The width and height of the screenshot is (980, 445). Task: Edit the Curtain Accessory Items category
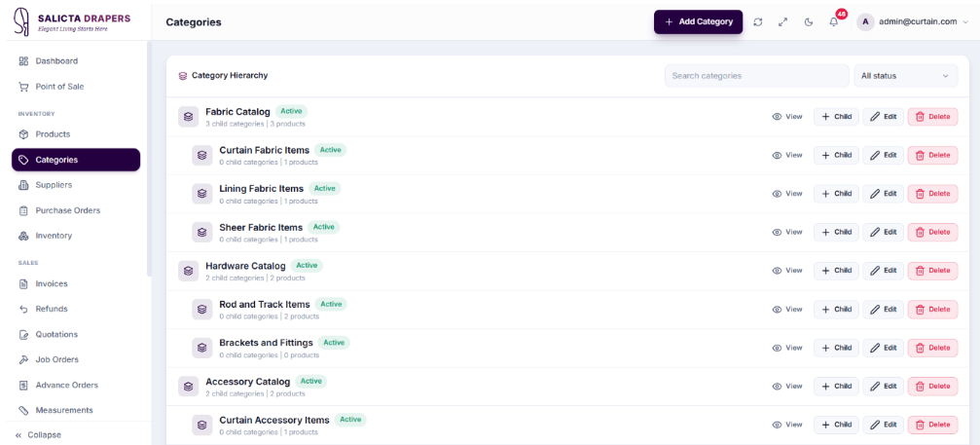883,425
